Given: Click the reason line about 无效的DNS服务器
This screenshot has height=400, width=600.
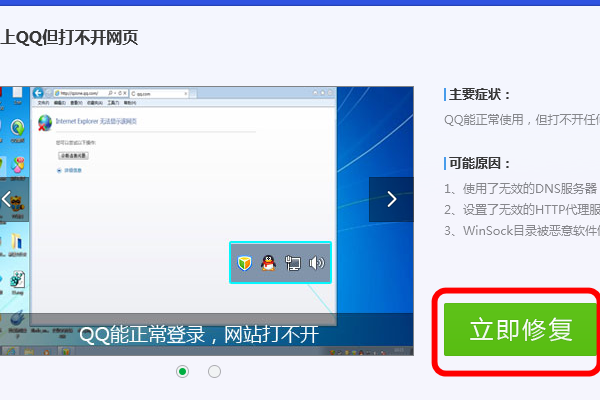Looking at the screenshot, I should 521,188.
